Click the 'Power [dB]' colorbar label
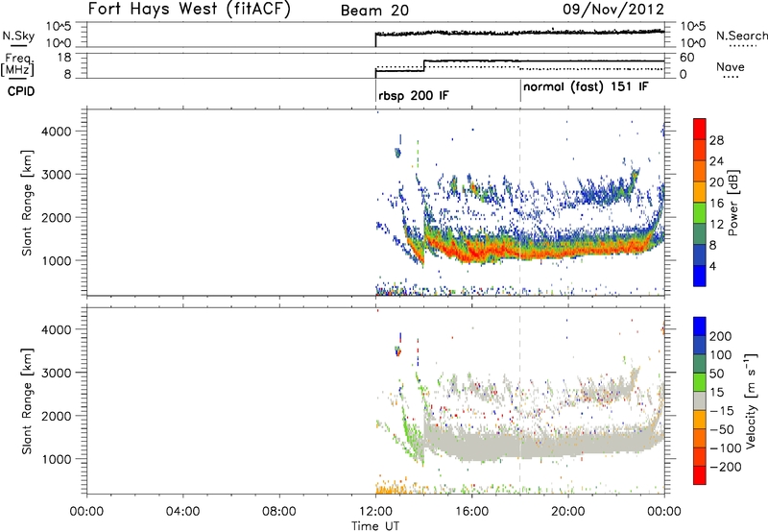Screen dimensions: 768x532 coord(732,203)
